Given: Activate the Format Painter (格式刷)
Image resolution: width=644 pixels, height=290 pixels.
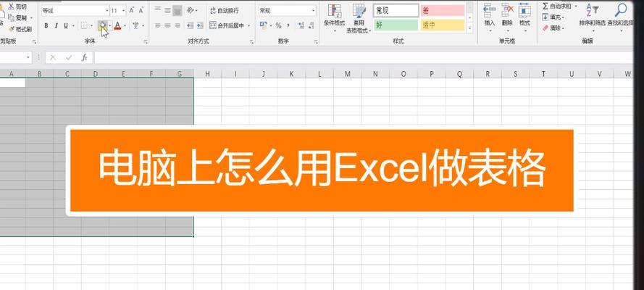Looking at the screenshot, I should (19, 29).
